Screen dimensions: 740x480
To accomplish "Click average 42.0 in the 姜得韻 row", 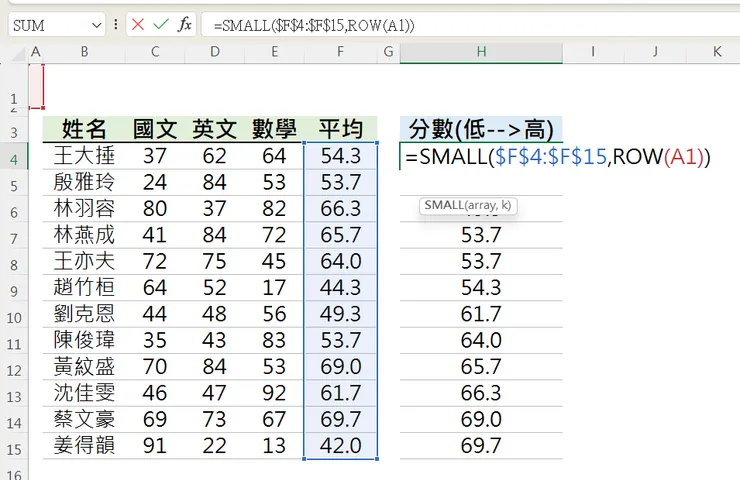I will 340,446.
